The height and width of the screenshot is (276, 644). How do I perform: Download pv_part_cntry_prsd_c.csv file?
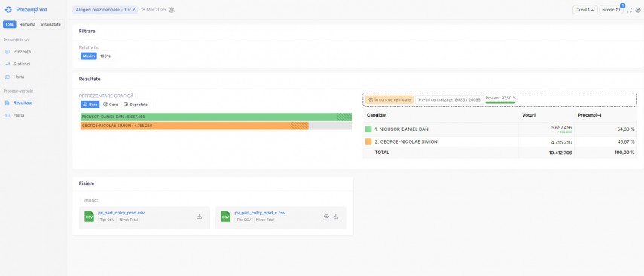(x=335, y=217)
